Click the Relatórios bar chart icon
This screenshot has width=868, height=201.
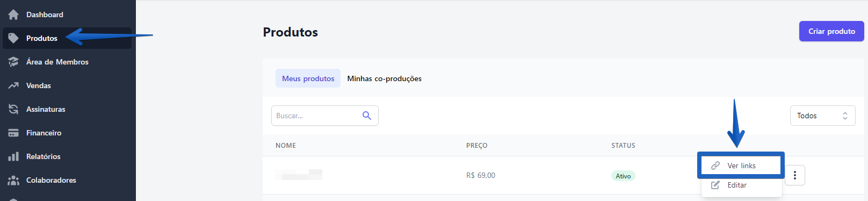[x=13, y=156]
